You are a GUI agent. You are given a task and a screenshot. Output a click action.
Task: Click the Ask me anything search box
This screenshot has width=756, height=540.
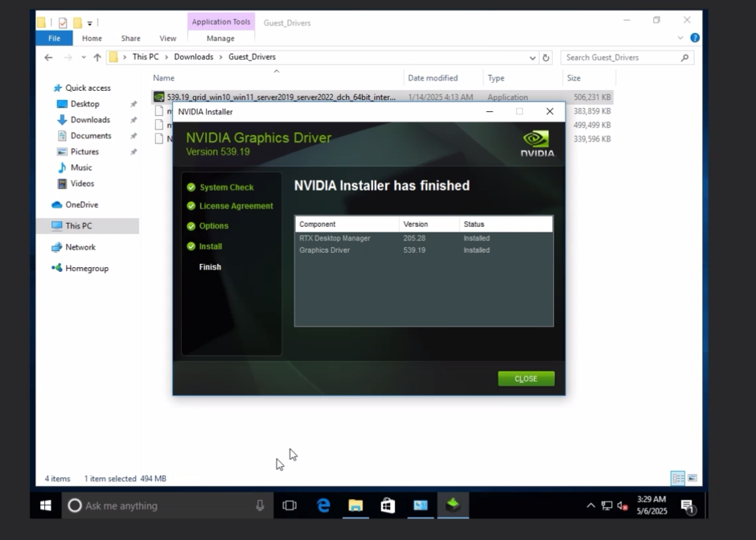click(x=167, y=505)
